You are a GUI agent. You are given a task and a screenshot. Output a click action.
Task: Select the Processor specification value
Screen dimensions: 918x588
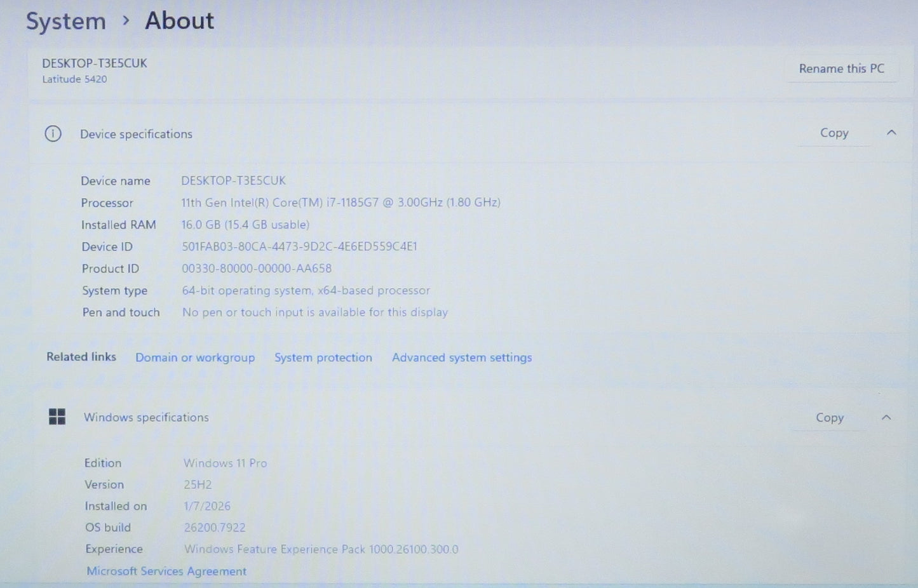pyautogui.click(x=341, y=202)
